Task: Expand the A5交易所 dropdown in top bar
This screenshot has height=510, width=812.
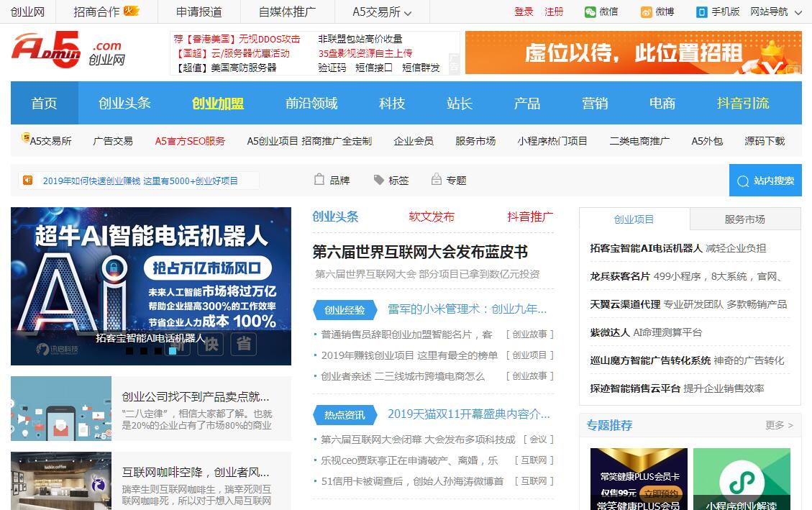Action: pos(408,13)
